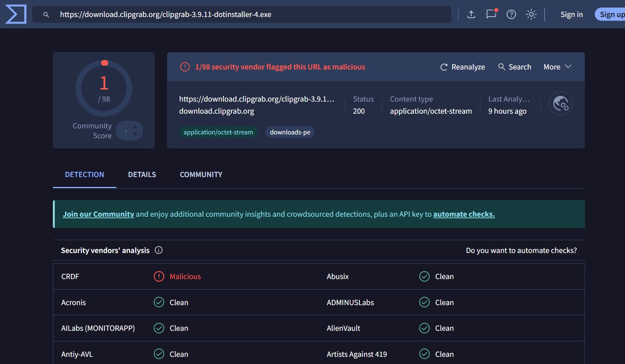The width and height of the screenshot is (625, 364).
Task: Click the download.clipgrab.org domain text
Action: point(216,111)
